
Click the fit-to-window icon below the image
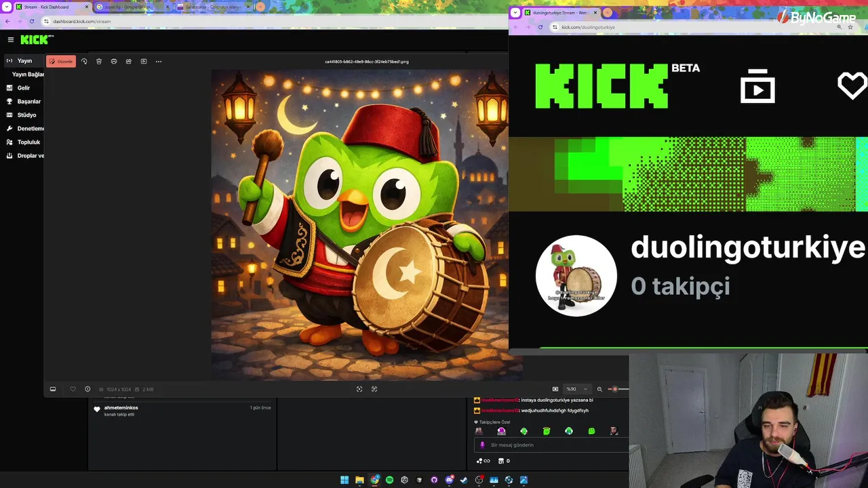click(359, 389)
